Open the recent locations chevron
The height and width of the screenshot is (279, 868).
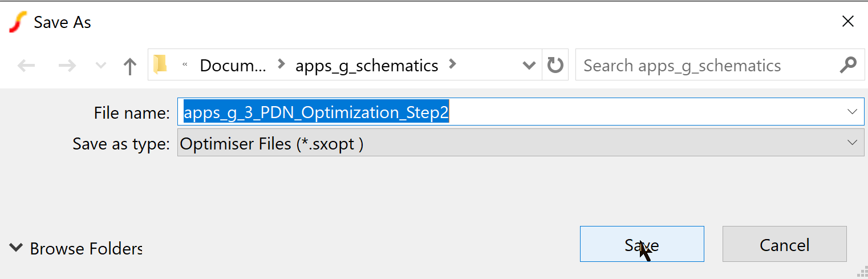pyautogui.click(x=101, y=66)
